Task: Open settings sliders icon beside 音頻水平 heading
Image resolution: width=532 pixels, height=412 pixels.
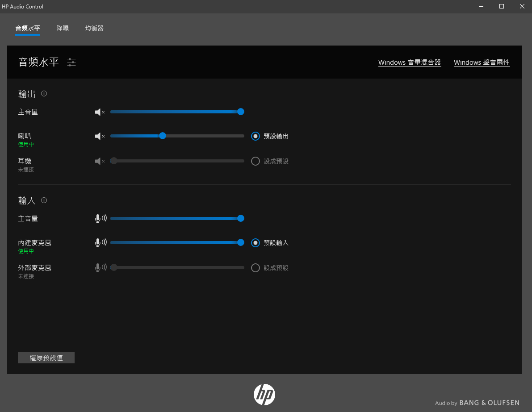Action: (x=71, y=62)
